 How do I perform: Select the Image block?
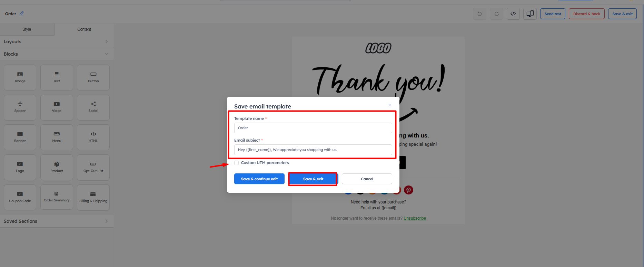20,77
